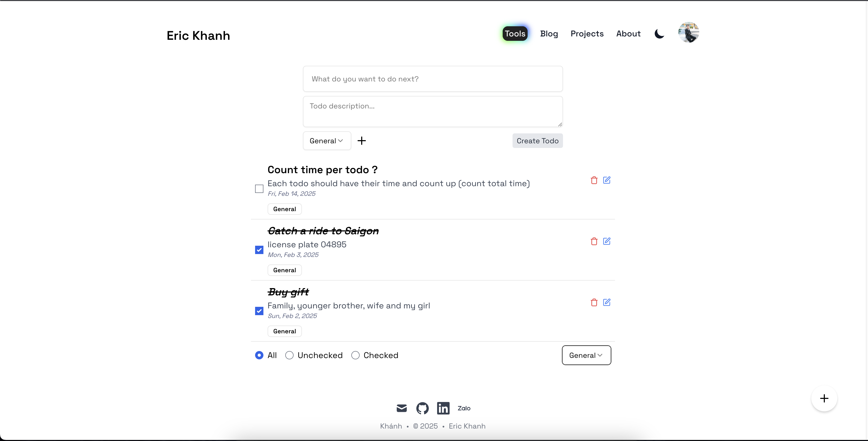This screenshot has height=441, width=868.
Task: Delete the 'Catch a ride to Saigon' todo
Action: (x=594, y=241)
